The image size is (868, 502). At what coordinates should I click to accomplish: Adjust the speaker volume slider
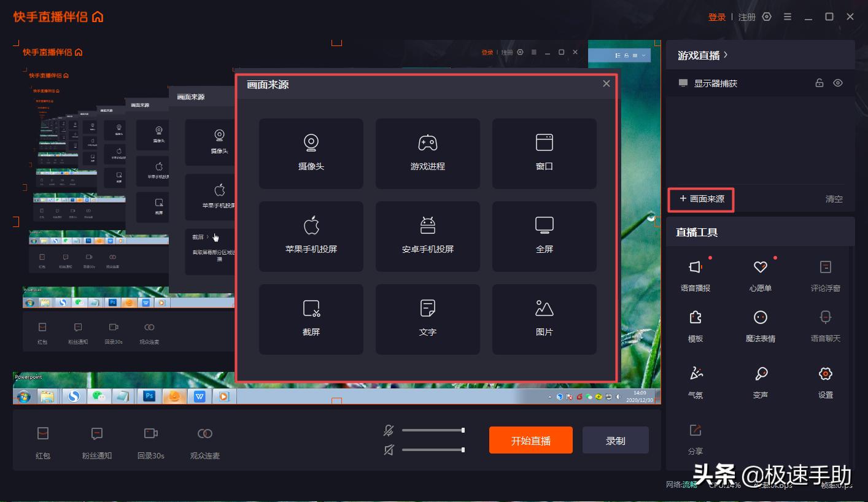coord(433,450)
